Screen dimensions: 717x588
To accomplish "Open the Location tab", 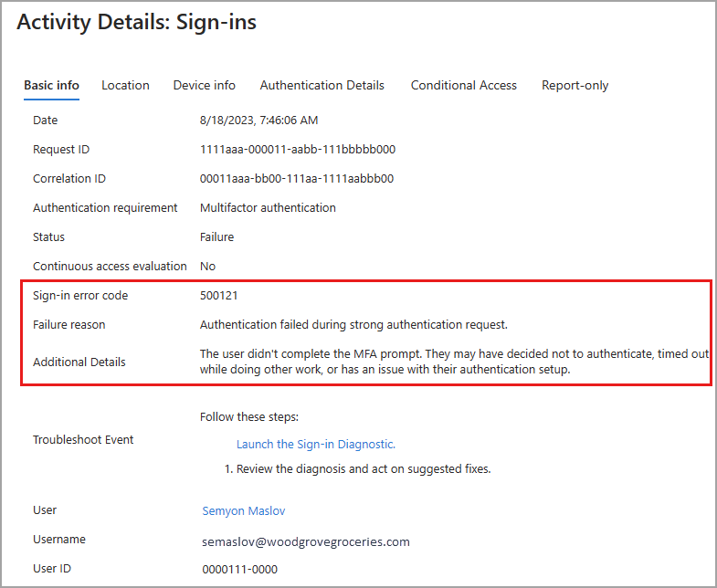I will click(125, 85).
